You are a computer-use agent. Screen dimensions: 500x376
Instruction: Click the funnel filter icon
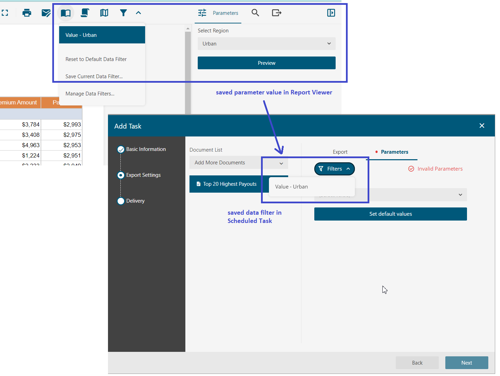tap(123, 13)
